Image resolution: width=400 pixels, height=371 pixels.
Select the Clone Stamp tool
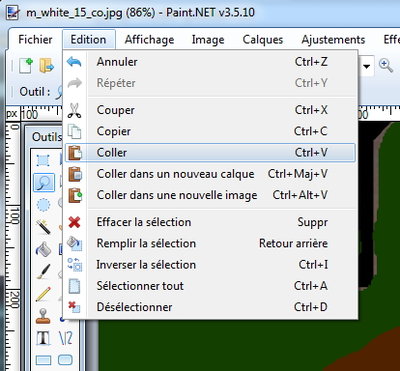43,316
